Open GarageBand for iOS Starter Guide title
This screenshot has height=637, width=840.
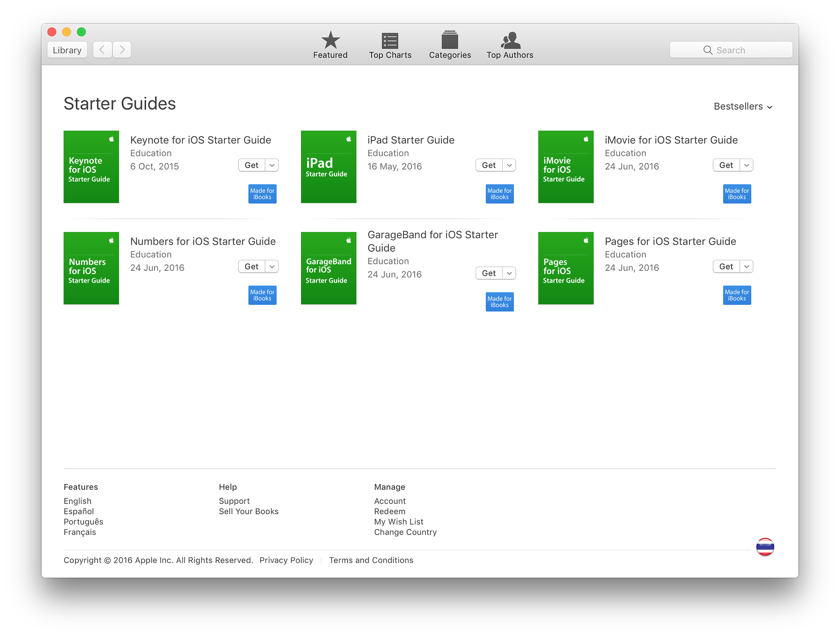tap(433, 241)
